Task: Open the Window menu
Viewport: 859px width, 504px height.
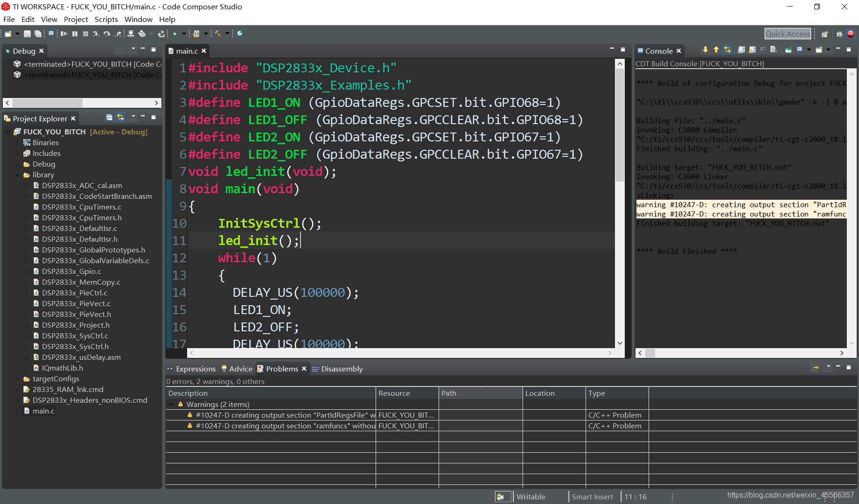Action: point(138,19)
